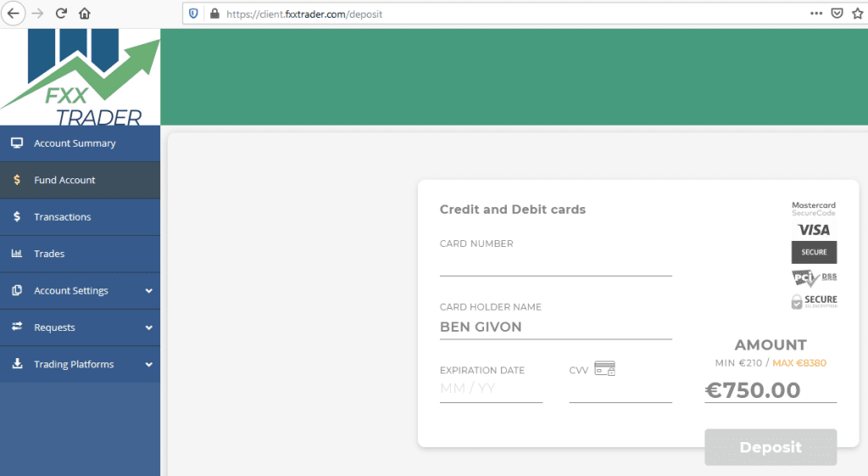Click the CARD HOLDER NAME label

491,307
